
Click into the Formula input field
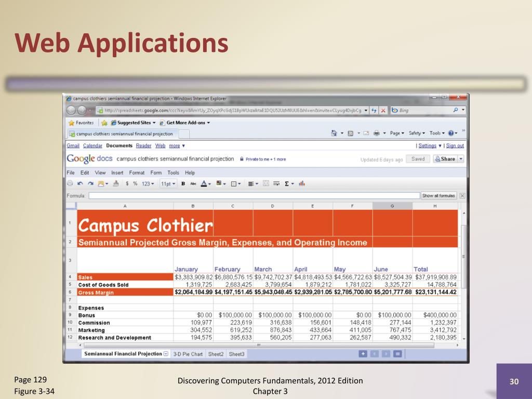[254, 196]
